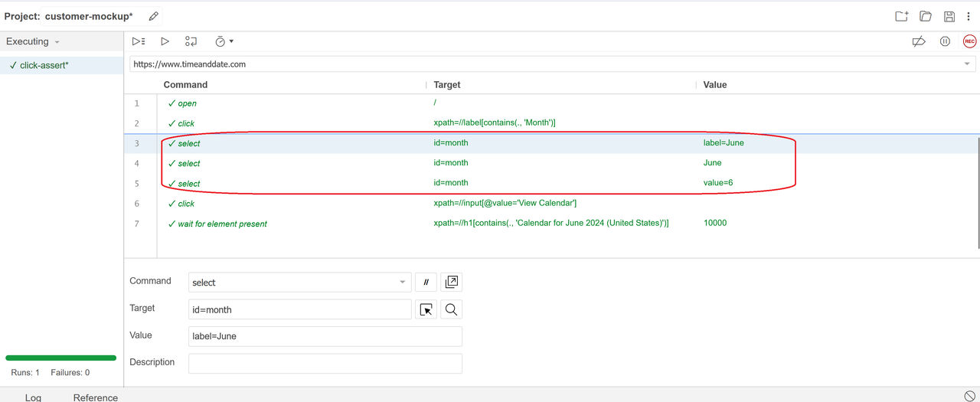The image size is (980, 402).
Task: Step over the current command icon
Action: [x=191, y=41]
